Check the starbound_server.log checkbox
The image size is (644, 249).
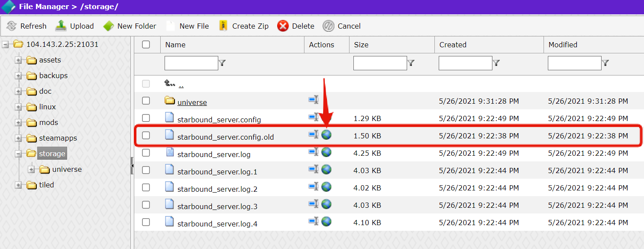(146, 153)
